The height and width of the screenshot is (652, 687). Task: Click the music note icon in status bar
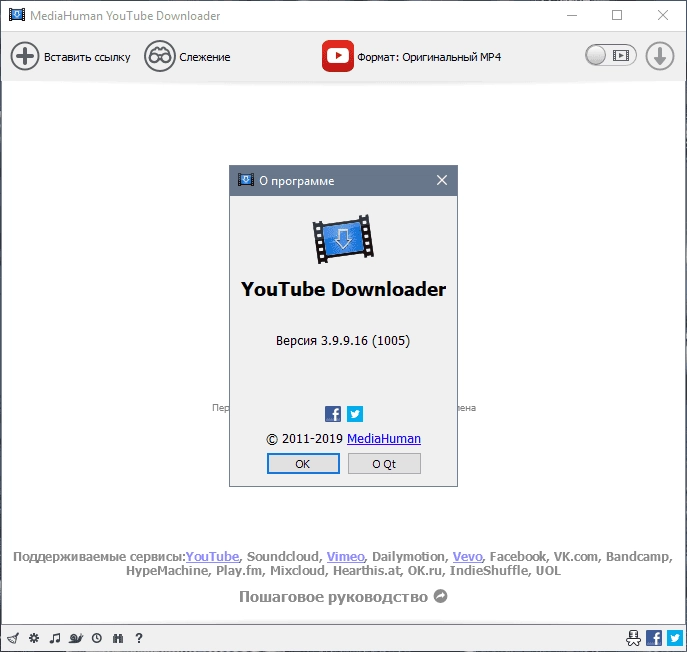click(55, 638)
